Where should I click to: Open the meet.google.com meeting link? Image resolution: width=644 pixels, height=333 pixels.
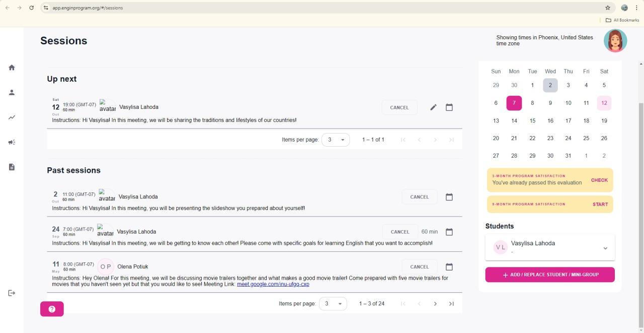coord(273,284)
